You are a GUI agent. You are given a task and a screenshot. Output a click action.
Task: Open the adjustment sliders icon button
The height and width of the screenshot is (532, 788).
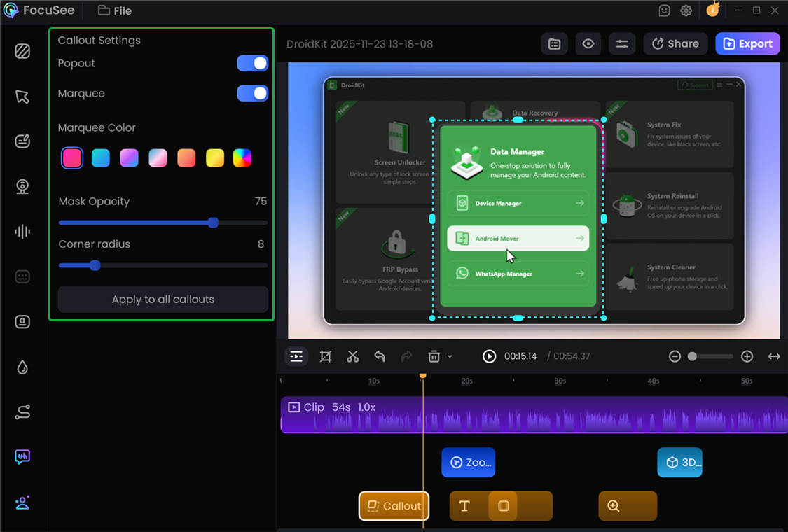pos(622,44)
